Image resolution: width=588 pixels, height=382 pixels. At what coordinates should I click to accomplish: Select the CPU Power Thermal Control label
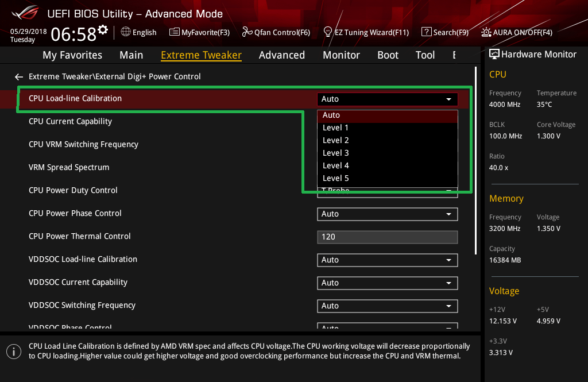pyautogui.click(x=79, y=237)
